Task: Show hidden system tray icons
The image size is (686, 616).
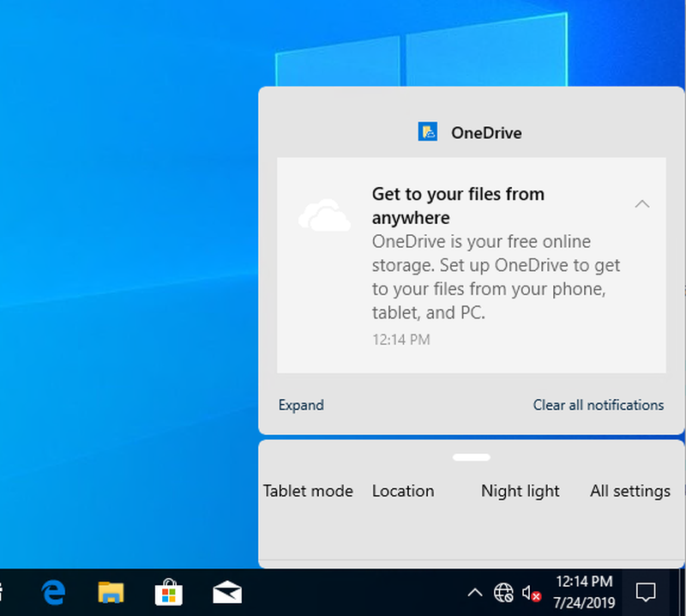Action: [475, 593]
